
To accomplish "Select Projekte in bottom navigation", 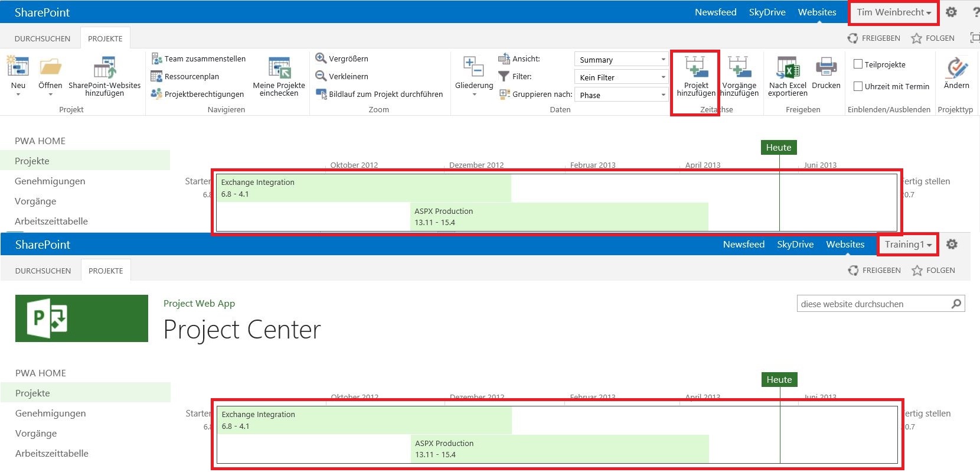I will tap(85, 393).
